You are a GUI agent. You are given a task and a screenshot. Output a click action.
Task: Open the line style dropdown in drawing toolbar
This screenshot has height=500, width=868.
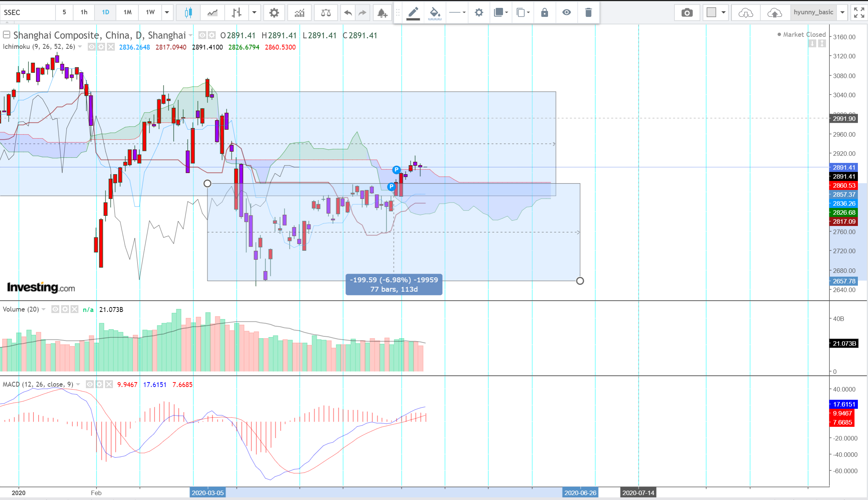point(457,13)
